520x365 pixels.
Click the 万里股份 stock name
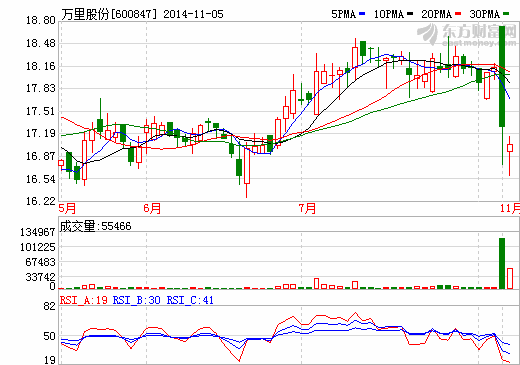point(85,14)
